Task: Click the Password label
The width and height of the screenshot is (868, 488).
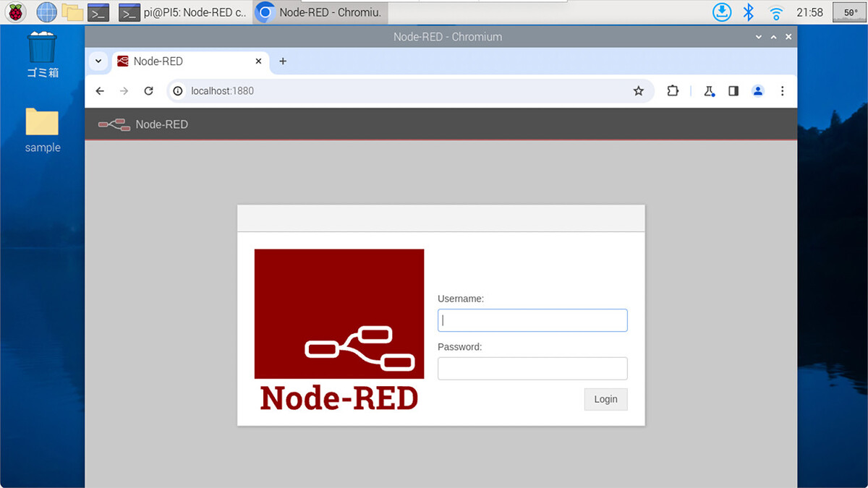Action: point(459,347)
